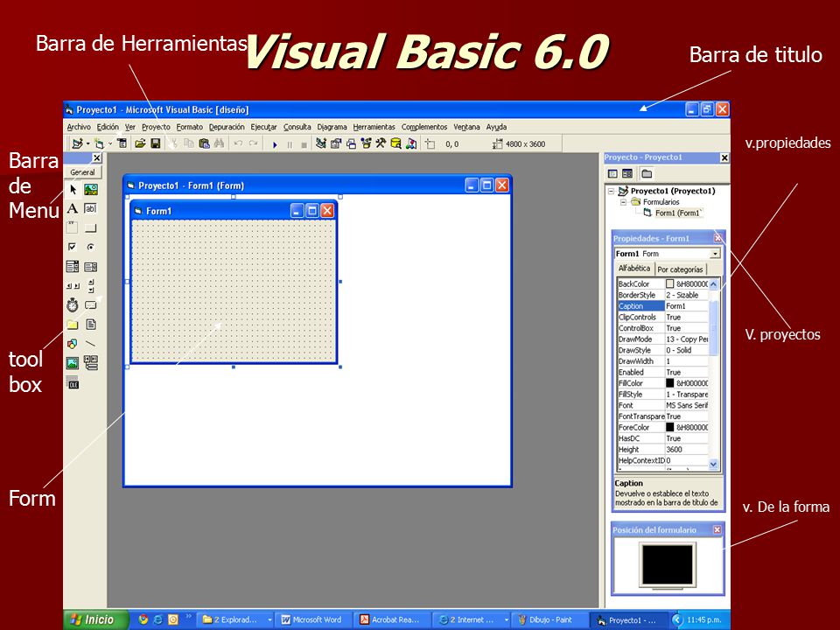Open the Proyecto menu
The height and width of the screenshot is (630, 840).
pos(156,127)
